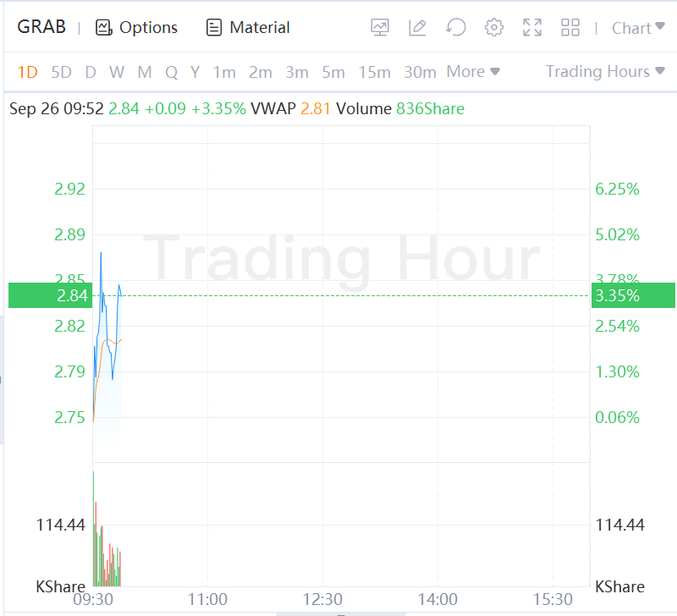
Task: Open the multi-chart grid layout icon
Action: pyautogui.click(x=570, y=28)
